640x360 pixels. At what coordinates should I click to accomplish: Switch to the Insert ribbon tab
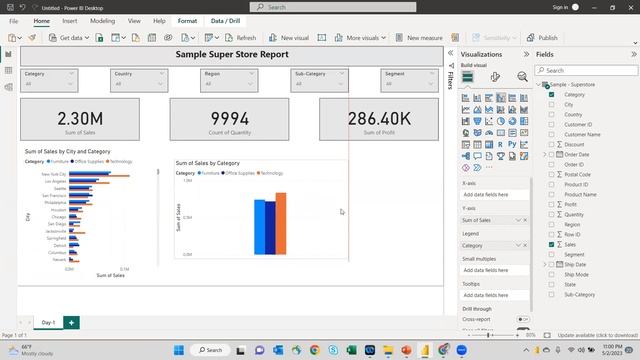pos(69,21)
